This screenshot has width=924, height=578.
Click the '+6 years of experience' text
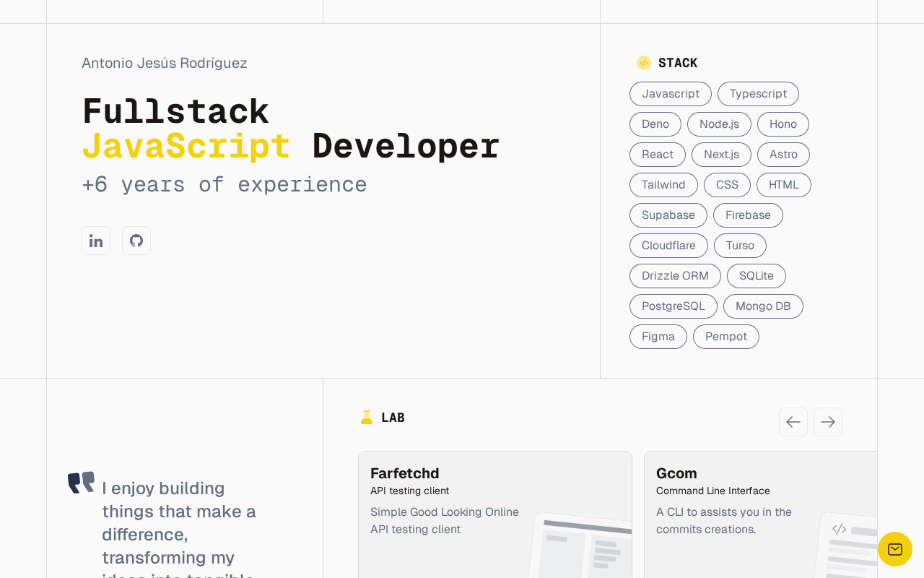[225, 184]
